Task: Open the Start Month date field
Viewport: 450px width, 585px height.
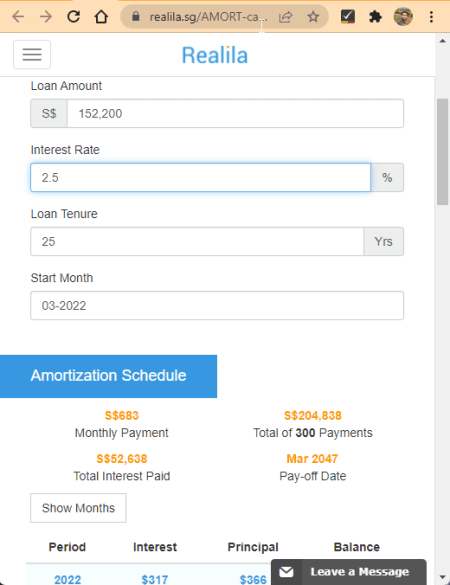Action: [217, 306]
